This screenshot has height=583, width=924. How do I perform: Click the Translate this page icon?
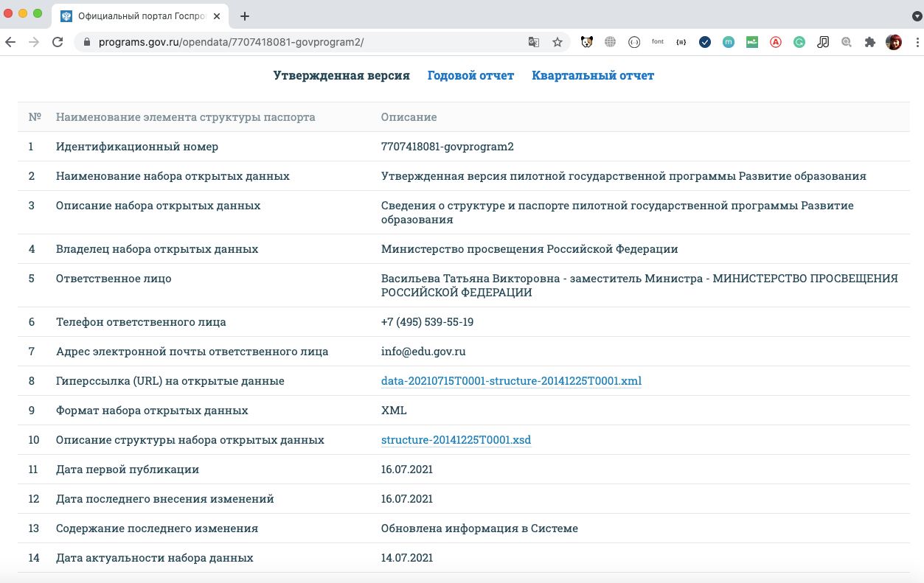534,42
